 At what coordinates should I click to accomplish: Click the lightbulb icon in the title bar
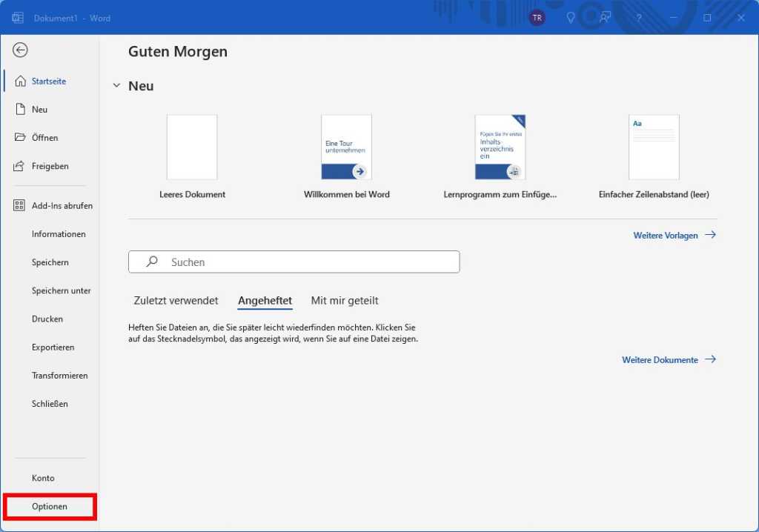click(x=570, y=17)
